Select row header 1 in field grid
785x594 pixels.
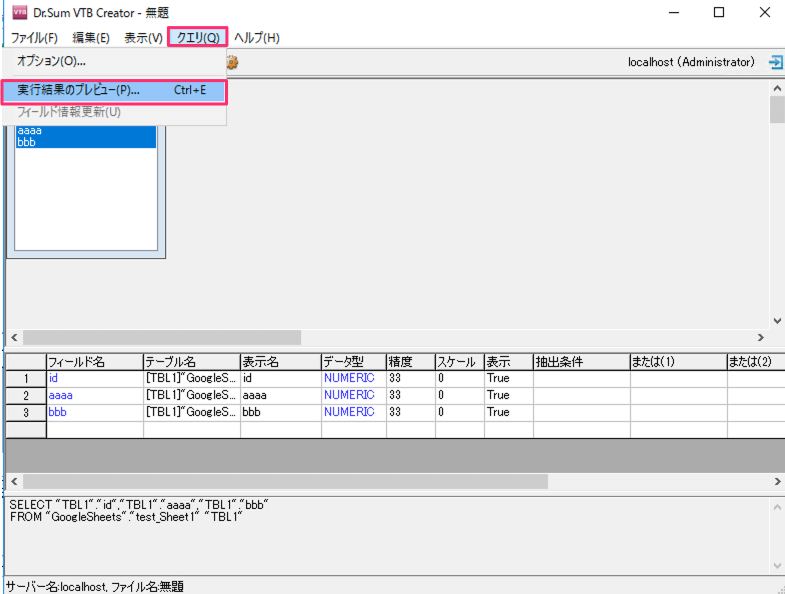(x=26, y=379)
